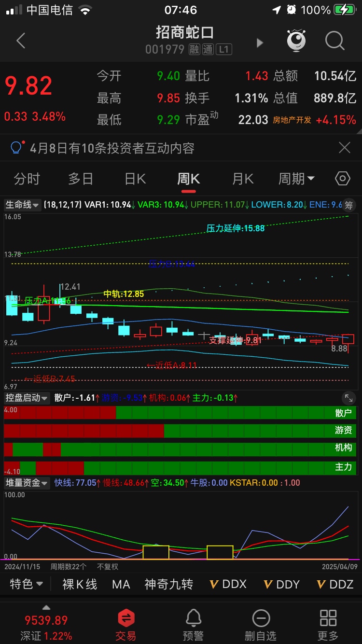Image resolution: width=362 pixels, height=644 pixels.
Task: Open the 更多 grid icon
Action: coord(328,624)
